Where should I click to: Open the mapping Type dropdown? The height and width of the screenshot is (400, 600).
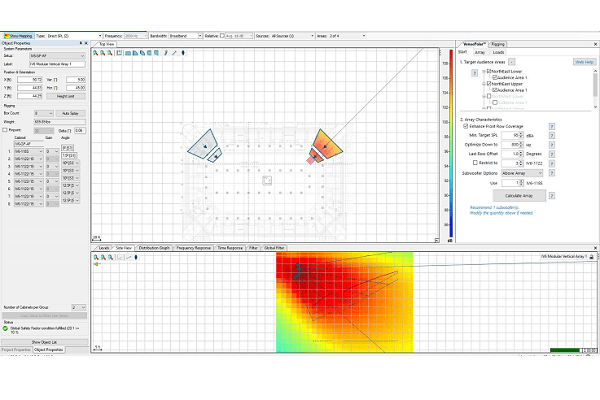(x=100, y=36)
